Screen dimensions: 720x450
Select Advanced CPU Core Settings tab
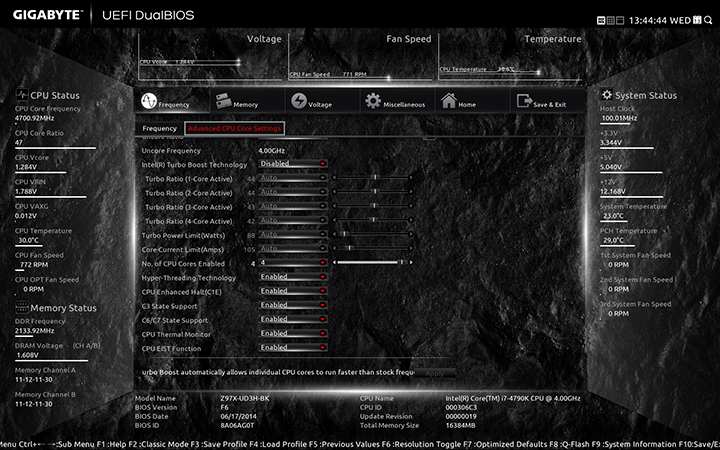(234, 128)
